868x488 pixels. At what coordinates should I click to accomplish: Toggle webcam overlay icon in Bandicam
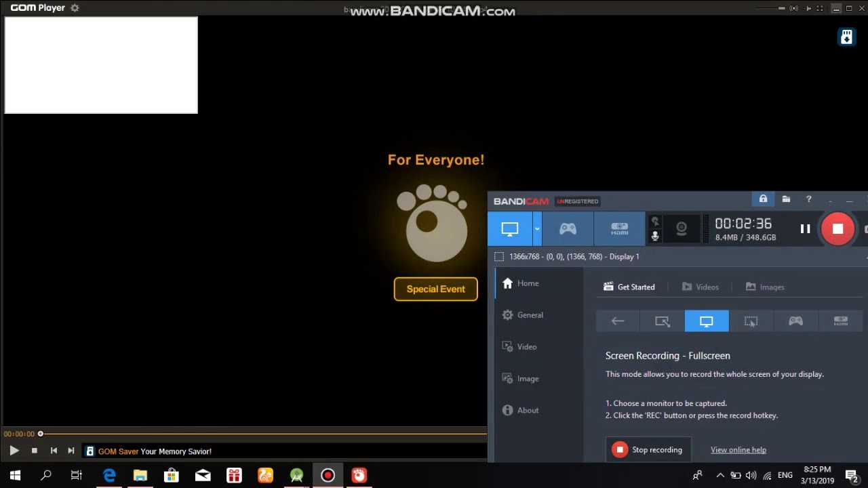point(682,229)
